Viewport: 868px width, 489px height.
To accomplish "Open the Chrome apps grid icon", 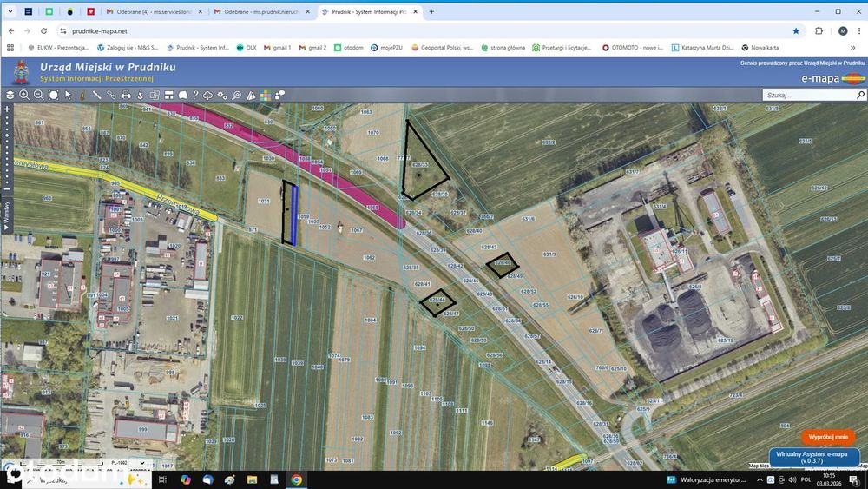I will pyautogui.click(x=10, y=48).
